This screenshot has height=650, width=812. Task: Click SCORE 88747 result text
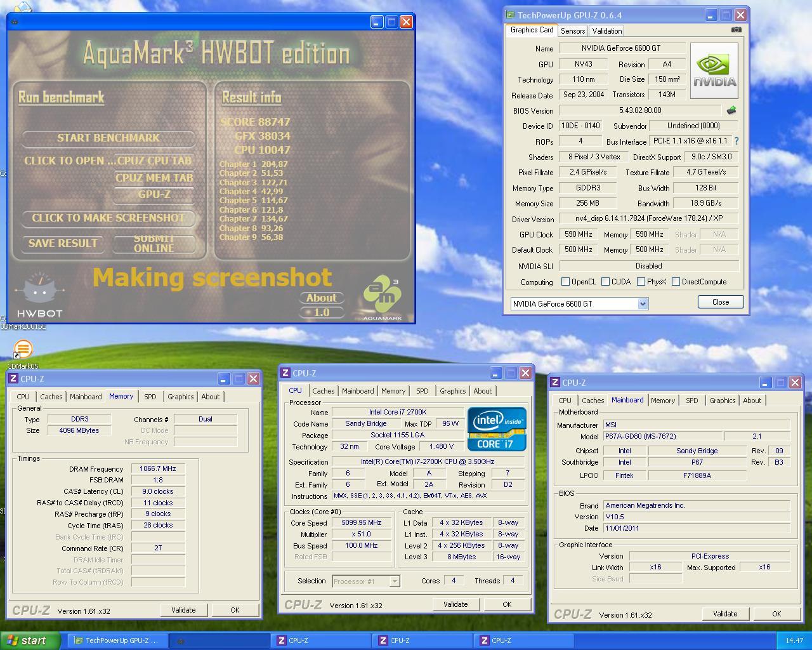(x=255, y=122)
